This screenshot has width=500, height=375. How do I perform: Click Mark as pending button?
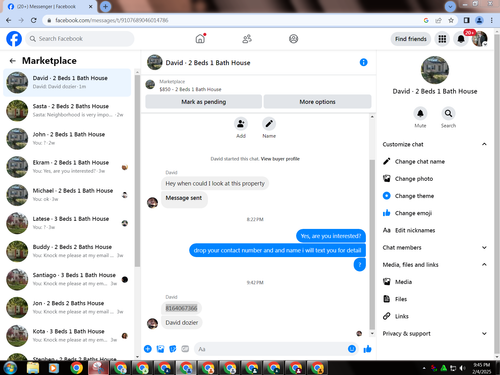click(x=203, y=102)
